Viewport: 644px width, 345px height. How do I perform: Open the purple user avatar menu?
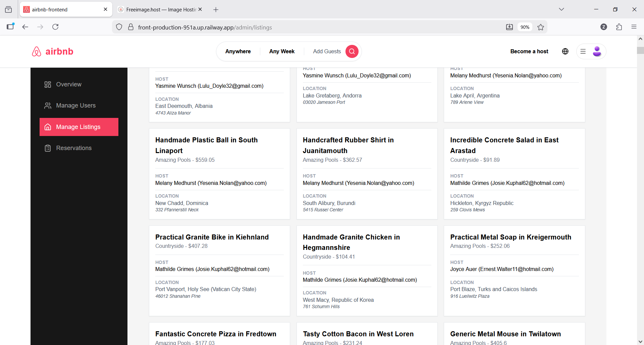597,51
